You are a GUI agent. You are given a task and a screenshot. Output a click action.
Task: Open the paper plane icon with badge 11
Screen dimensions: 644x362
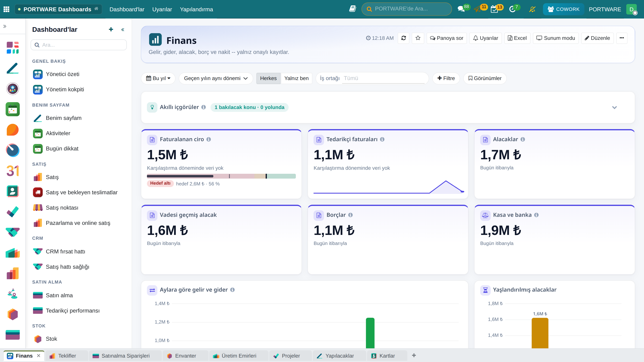click(x=478, y=9)
